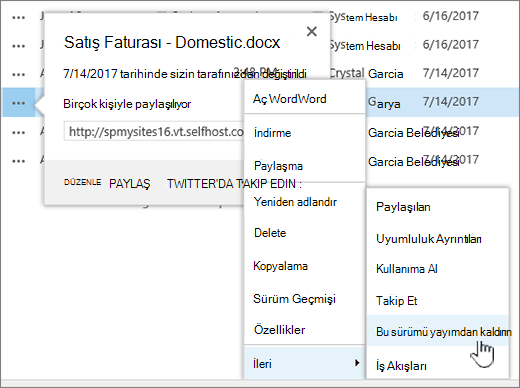The image size is (520, 388).
Task: Open ellipsis menu for first Garcia Belediyesi row
Action: [x=18, y=132]
